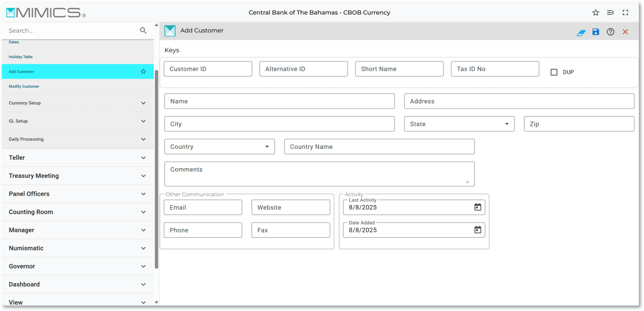This screenshot has width=644, height=311.
Task: Open the Country dropdown
Action: pyautogui.click(x=219, y=146)
